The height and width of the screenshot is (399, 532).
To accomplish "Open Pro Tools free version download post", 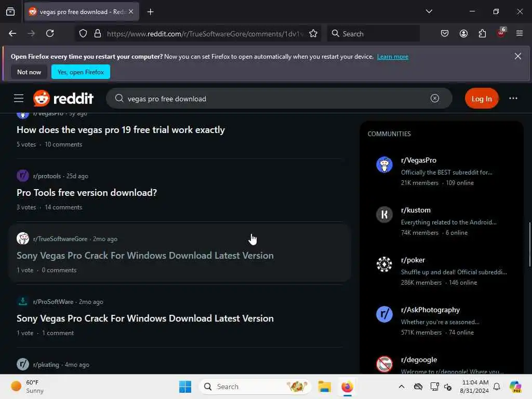I will 87,193.
